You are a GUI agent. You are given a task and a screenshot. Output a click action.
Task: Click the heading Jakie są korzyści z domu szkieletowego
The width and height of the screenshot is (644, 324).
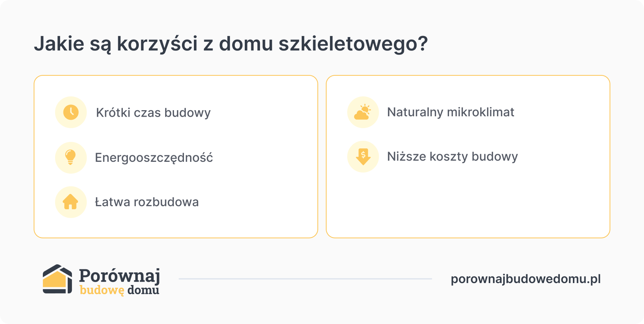coord(231,44)
